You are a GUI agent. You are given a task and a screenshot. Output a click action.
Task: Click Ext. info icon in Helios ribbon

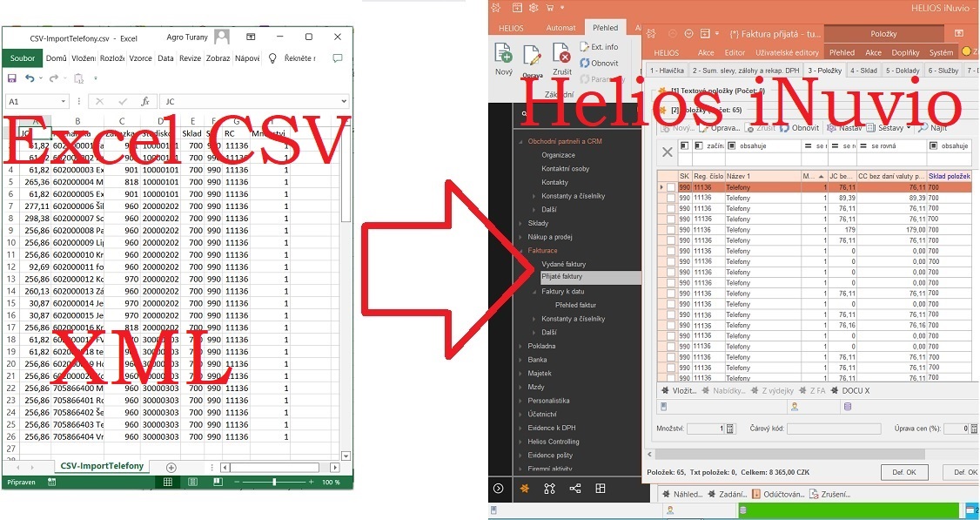[x=584, y=47]
